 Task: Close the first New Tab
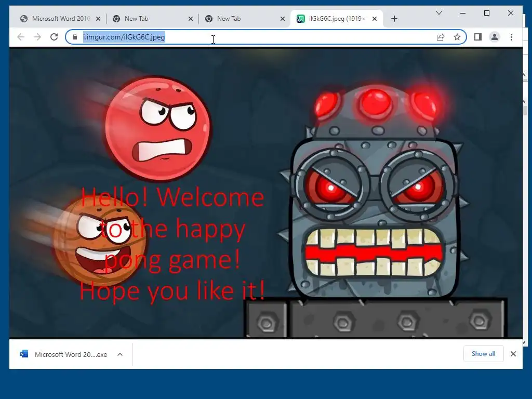pos(191,19)
